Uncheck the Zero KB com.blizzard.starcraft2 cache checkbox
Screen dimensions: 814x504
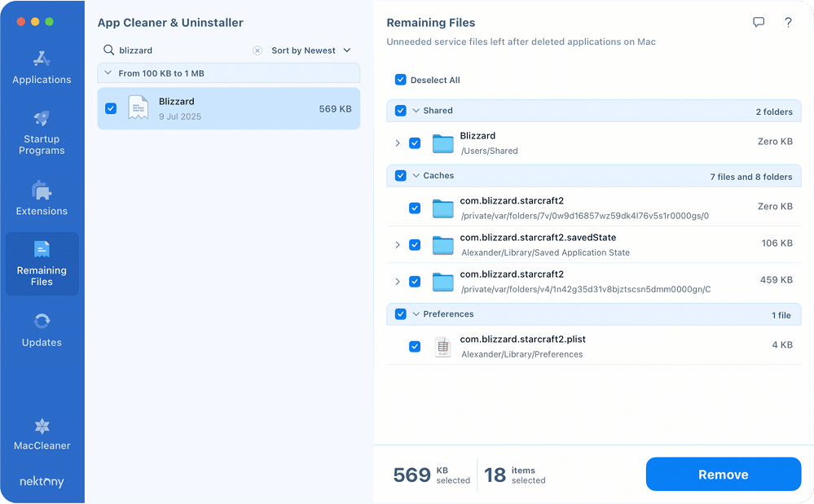414,208
